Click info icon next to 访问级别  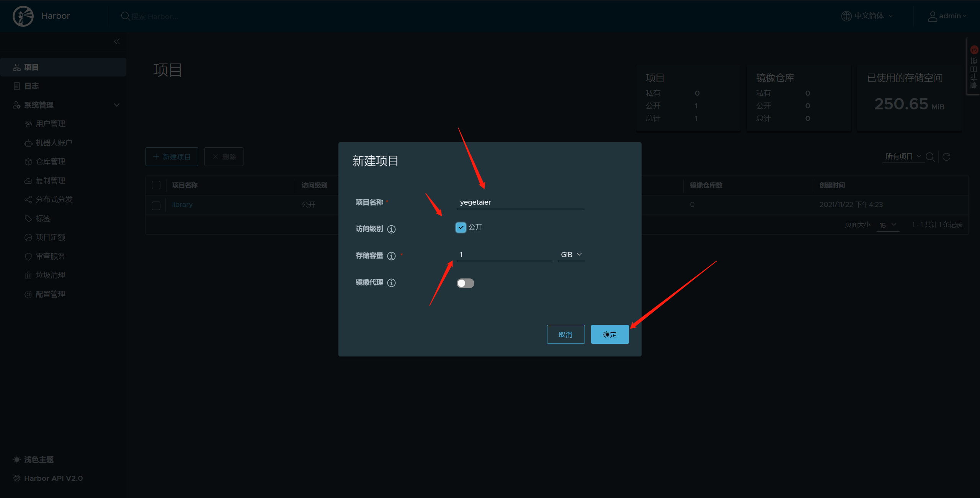click(x=391, y=229)
